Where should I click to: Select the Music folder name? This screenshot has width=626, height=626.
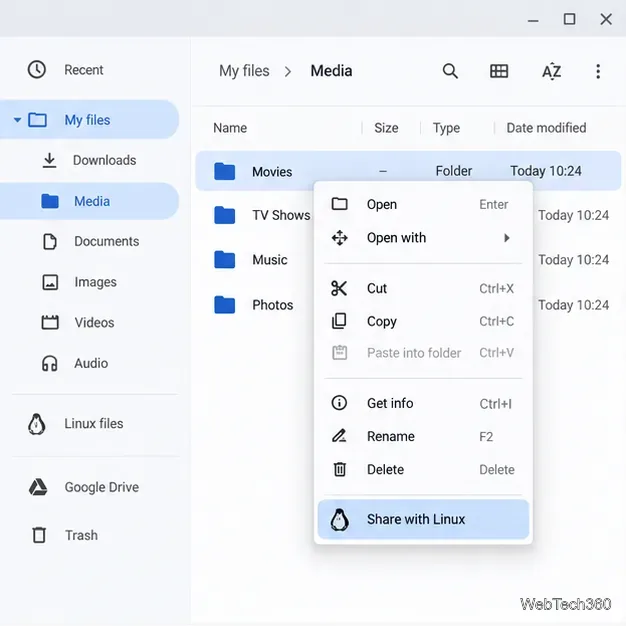tap(270, 260)
